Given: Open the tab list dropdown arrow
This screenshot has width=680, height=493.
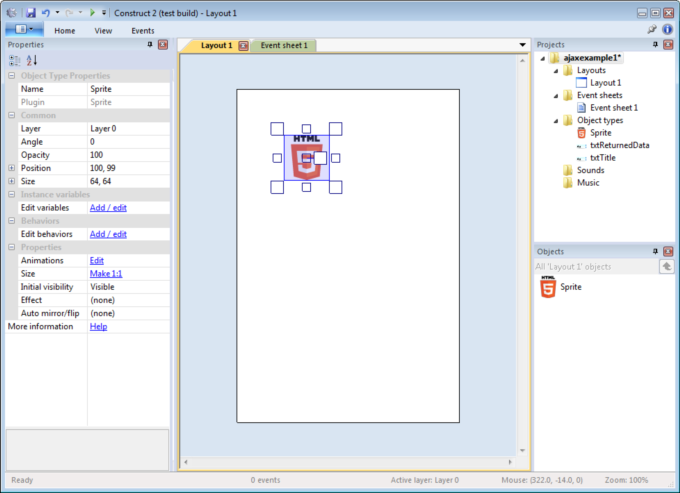Looking at the screenshot, I should (522, 45).
